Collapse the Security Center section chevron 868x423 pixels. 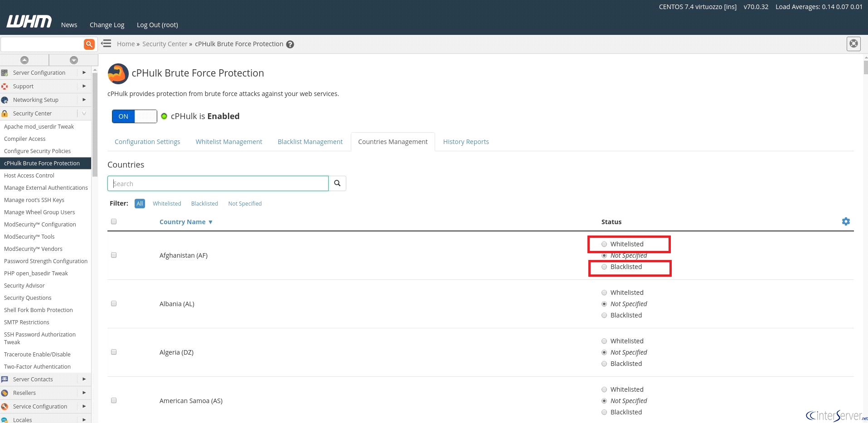[84, 113]
